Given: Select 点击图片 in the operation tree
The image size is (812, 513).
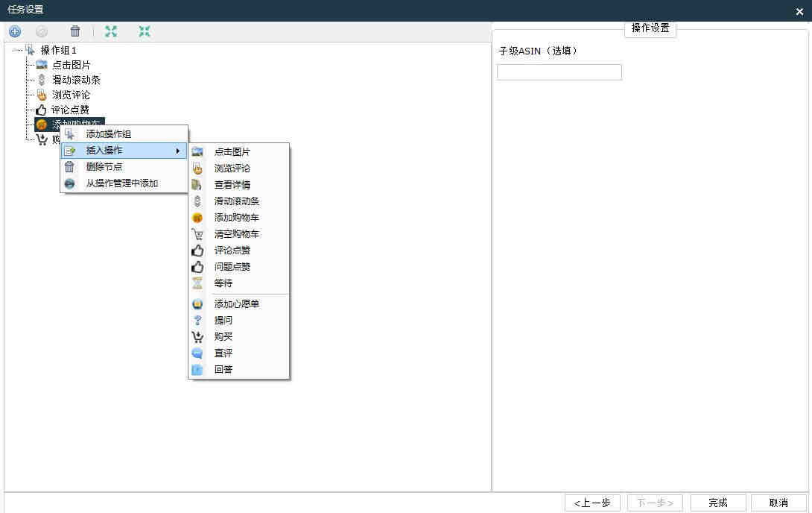Looking at the screenshot, I should coord(72,66).
